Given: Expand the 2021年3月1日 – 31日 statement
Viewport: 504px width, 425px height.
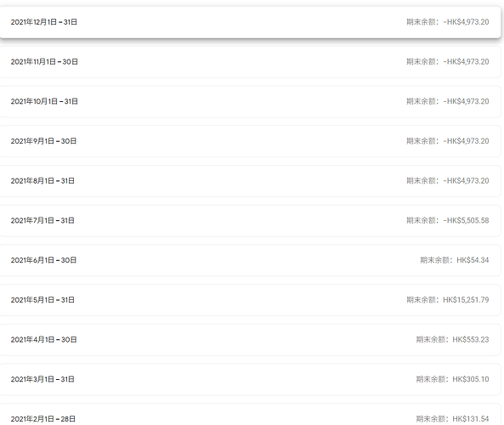Looking at the screenshot, I should pos(250,379).
